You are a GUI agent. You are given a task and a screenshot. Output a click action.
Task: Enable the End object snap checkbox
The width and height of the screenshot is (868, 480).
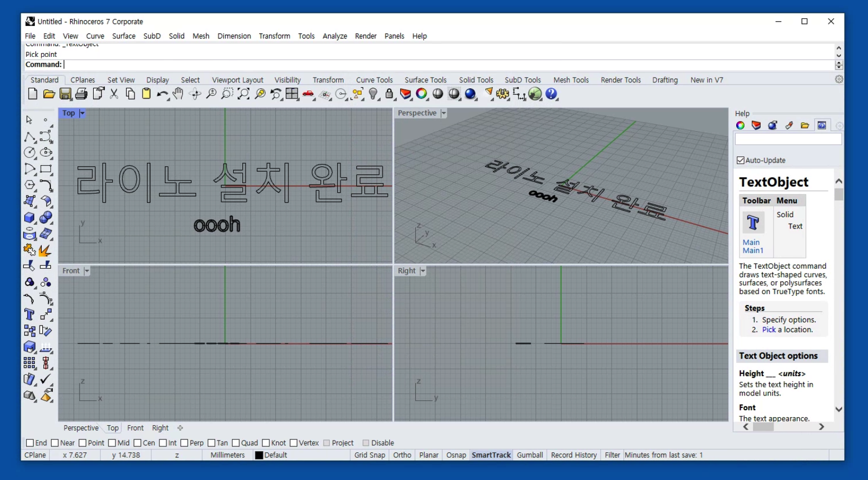(30, 443)
